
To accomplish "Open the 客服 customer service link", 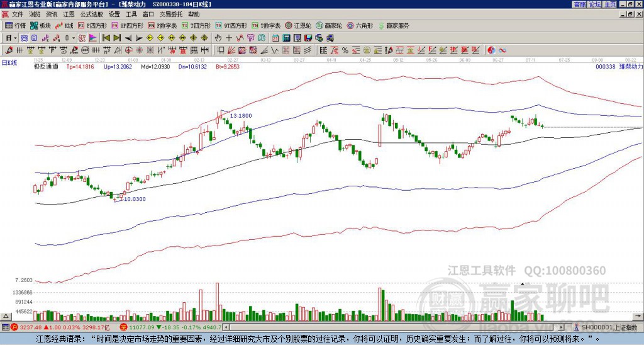I will [x=579, y=4].
